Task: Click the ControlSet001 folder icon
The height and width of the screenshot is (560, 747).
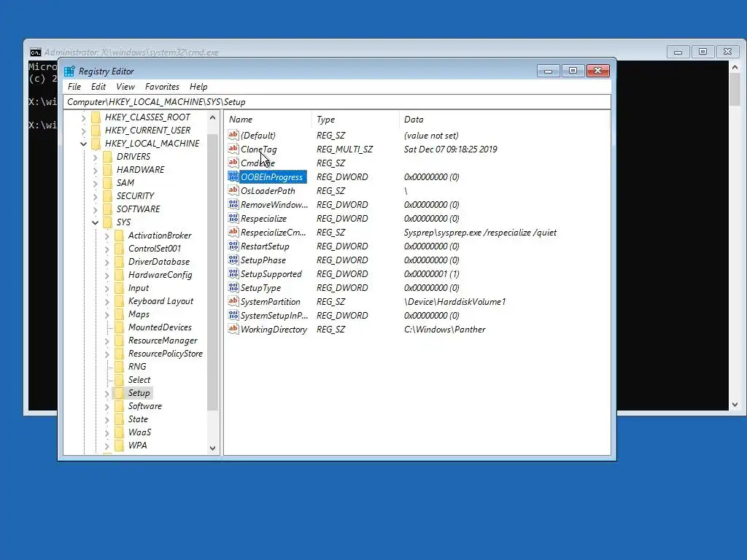Action: (x=120, y=249)
